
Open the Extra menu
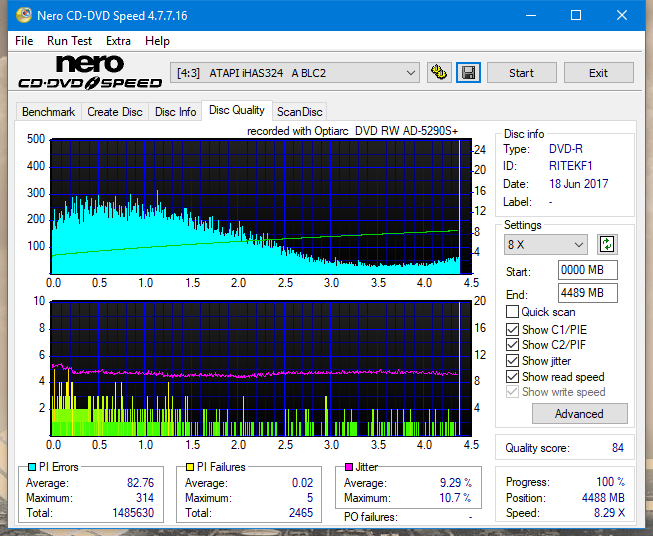pyautogui.click(x=118, y=41)
